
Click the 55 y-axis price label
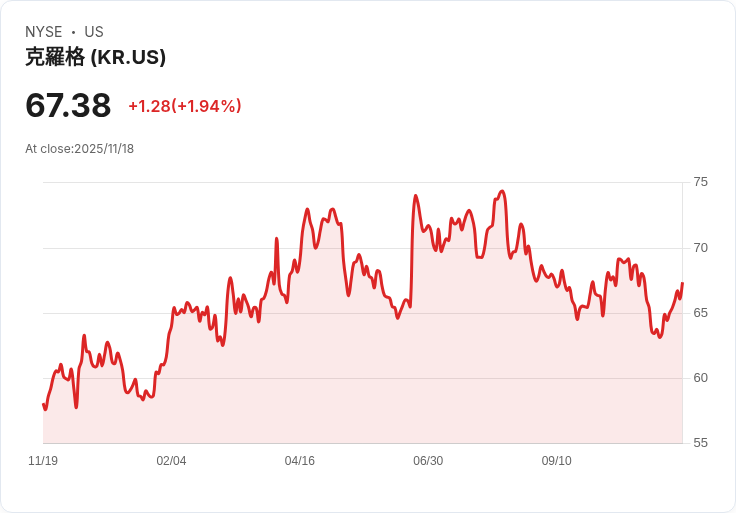(x=700, y=443)
